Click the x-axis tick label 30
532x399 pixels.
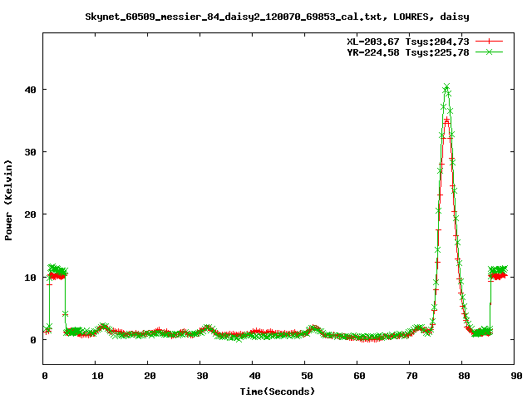[x=202, y=376]
